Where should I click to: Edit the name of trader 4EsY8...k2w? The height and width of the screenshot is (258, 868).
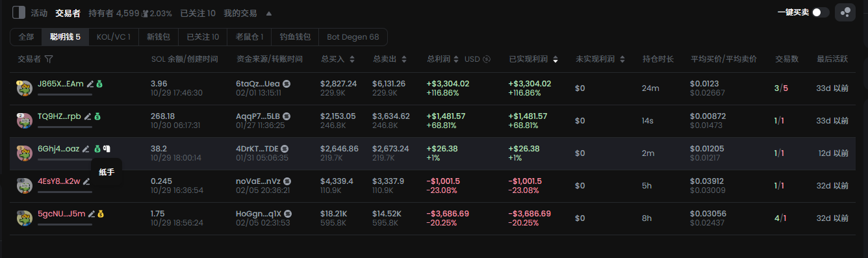tap(86, 181)
